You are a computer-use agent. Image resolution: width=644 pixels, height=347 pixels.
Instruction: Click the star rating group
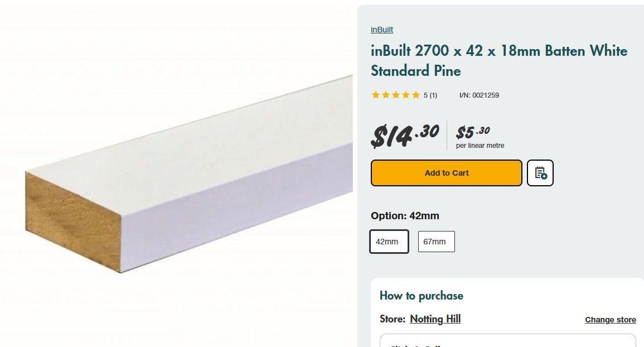[x=396, y=95]
